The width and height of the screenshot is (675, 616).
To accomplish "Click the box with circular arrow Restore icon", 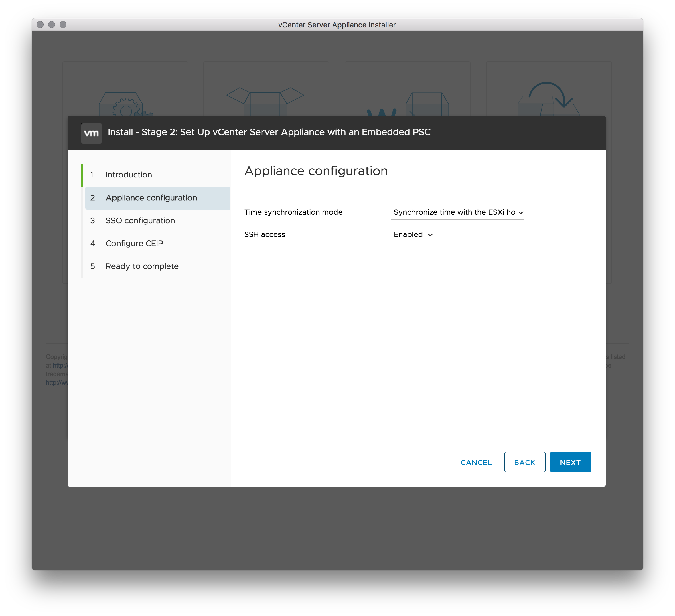I will click(548, 99).
